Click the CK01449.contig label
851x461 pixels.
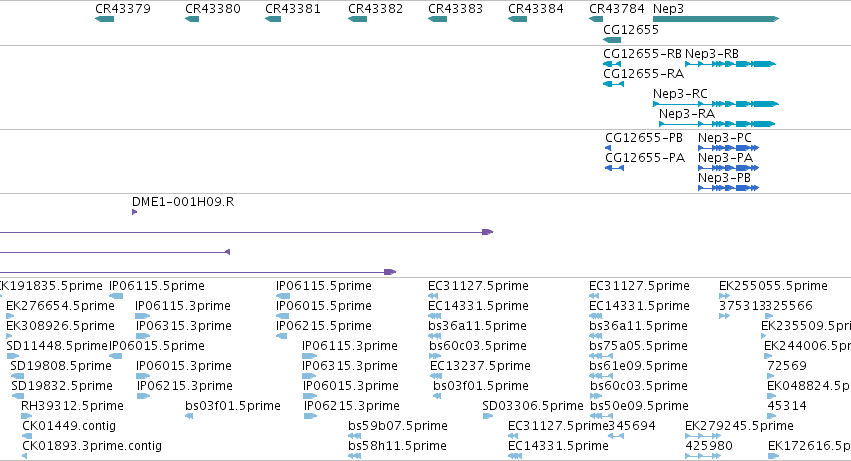coord(69,426)
